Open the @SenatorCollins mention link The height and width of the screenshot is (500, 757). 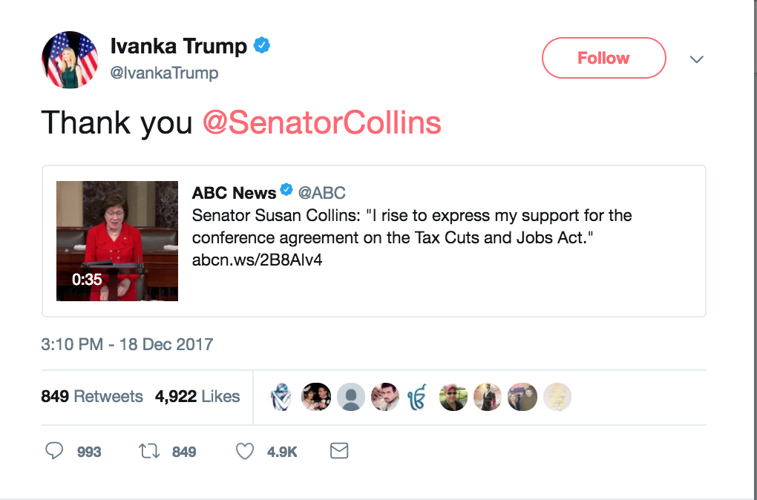(x=321, y=122)
